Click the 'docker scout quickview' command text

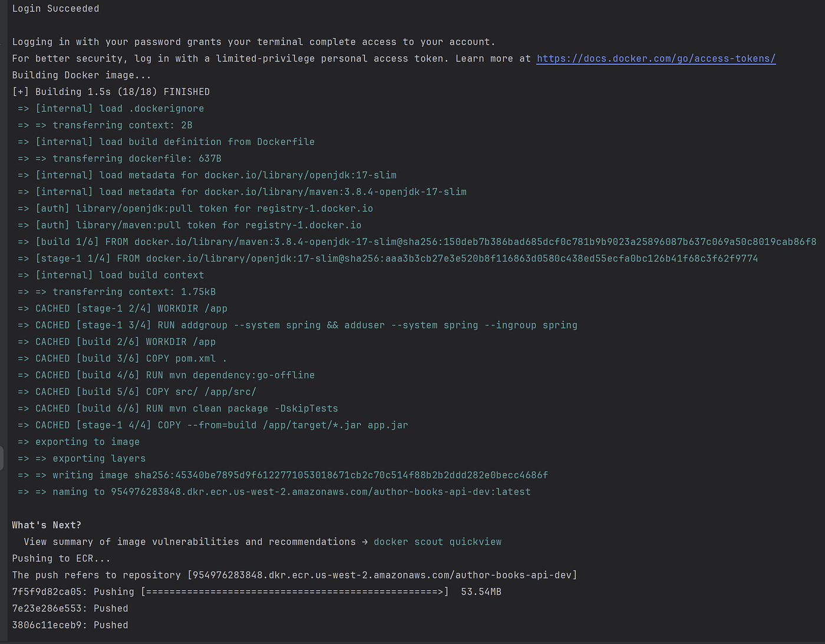437,541
